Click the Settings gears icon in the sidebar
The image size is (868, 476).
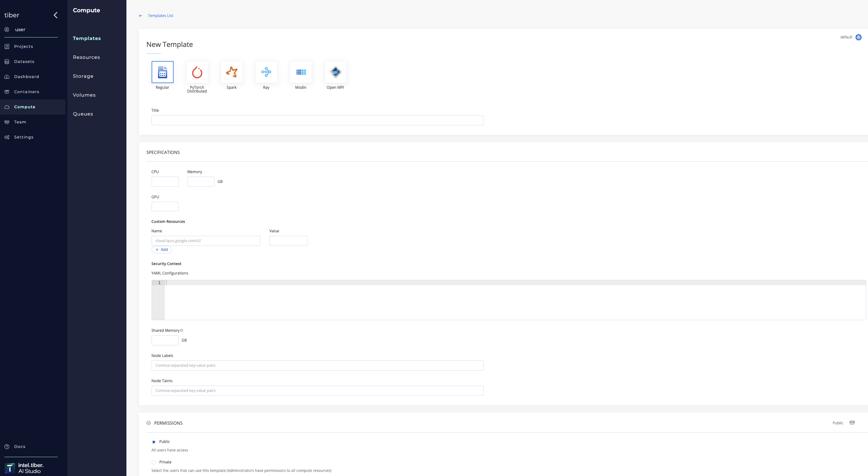click(x=7, y=137)
